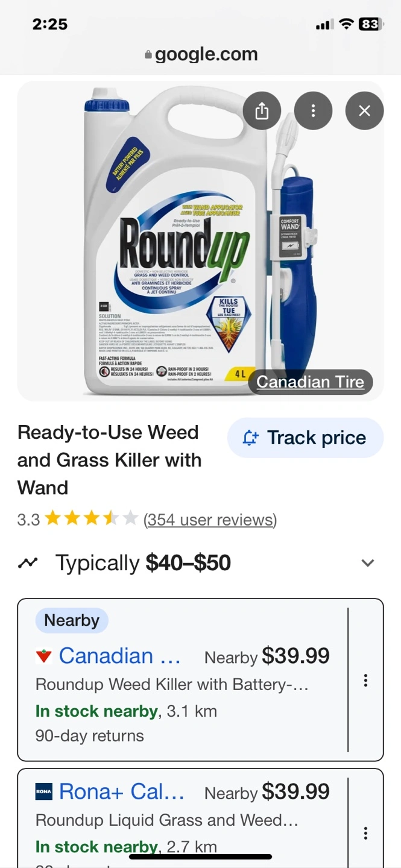
Task: Tap the price trend graph icon
Action: pos(28,563)
